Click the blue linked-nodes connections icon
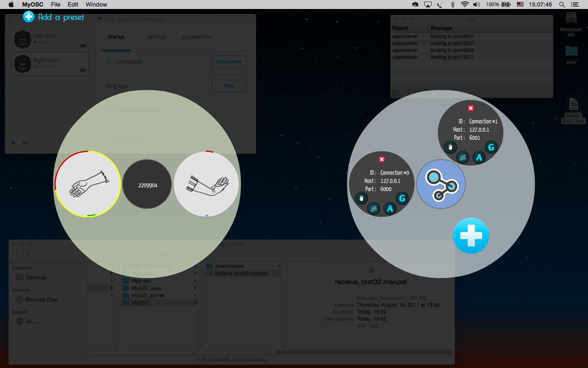The height and width of the screenshot is (368, 588). (441, 184)
